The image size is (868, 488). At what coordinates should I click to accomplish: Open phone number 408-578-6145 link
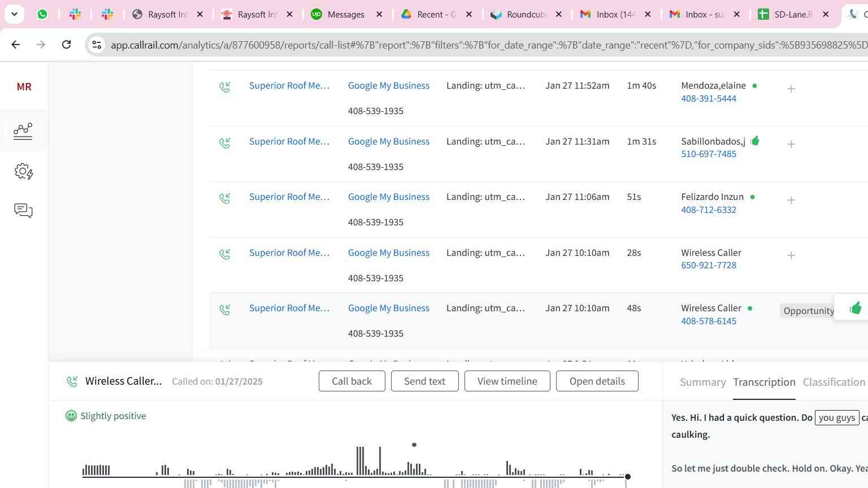[709, 321]
